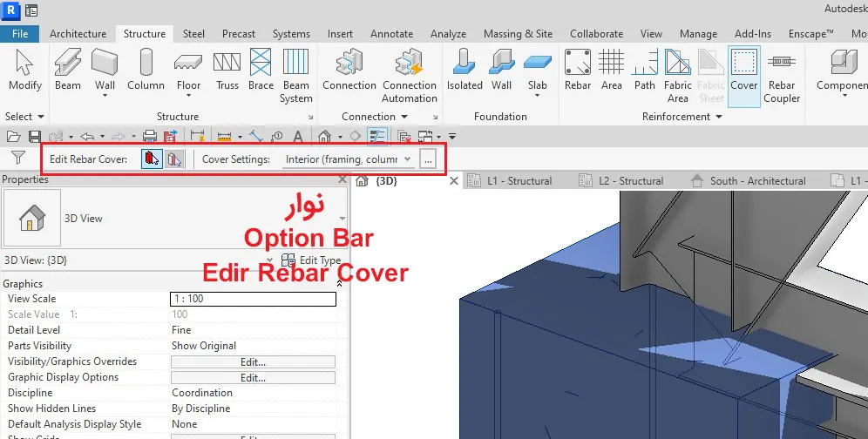868x439 pixels.
Task: Open a project with the folder icon
Action: click(x=13, y=136)
